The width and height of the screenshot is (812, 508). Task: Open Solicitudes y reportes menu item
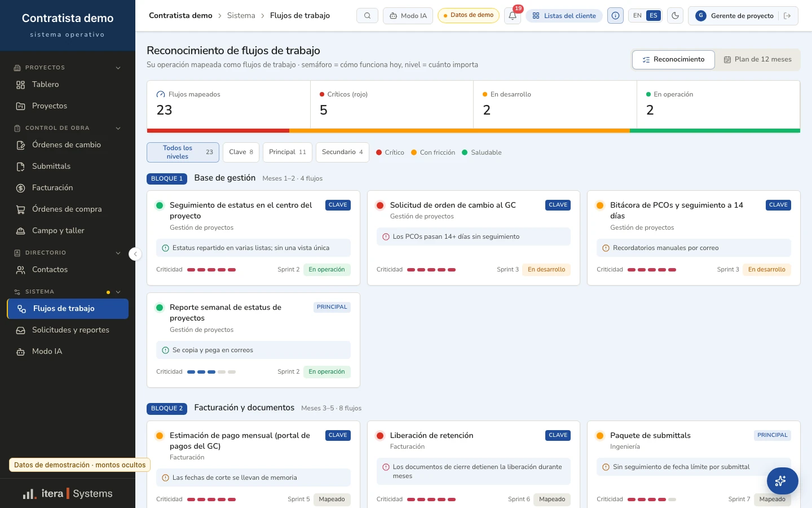point(68,330)
